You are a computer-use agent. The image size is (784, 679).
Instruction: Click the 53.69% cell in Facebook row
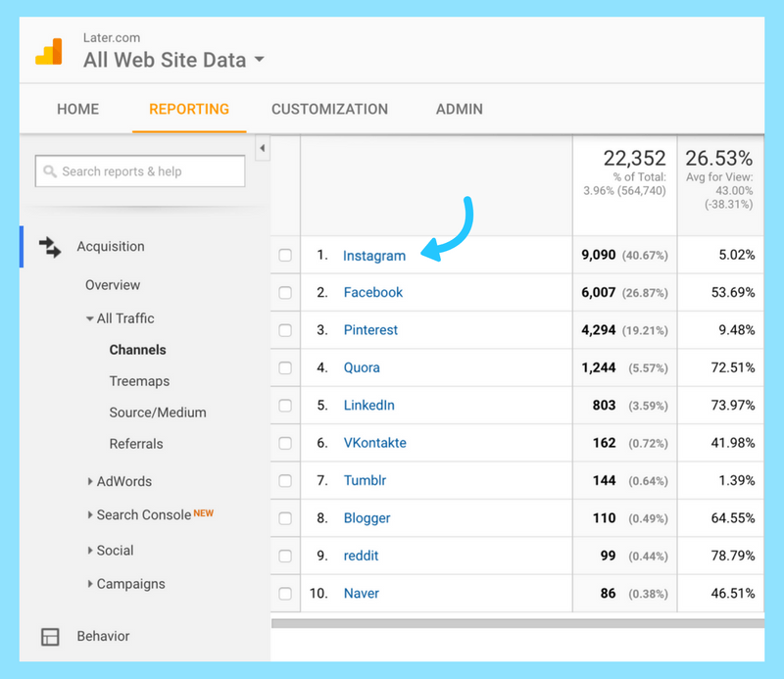click(733, 293)
